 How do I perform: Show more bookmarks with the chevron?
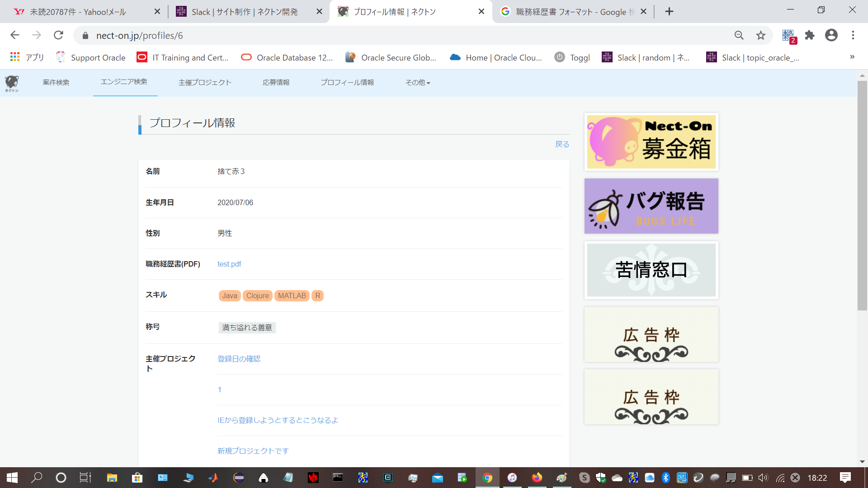(x=852, y=57)
